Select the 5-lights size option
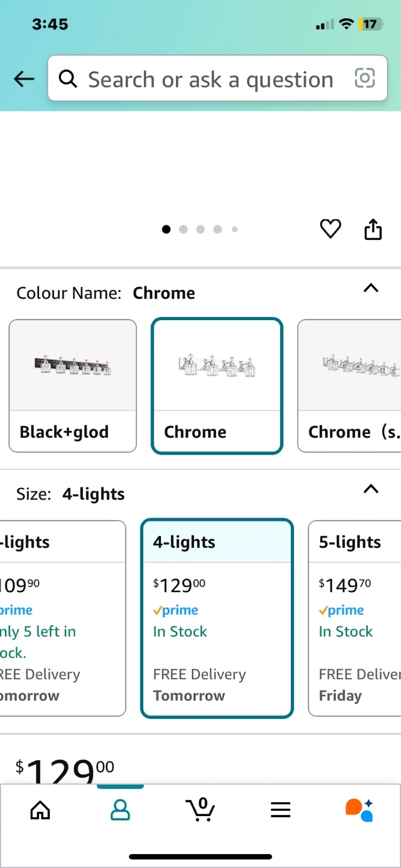Viewport: 401px width, 868px height. click(355, 618)
